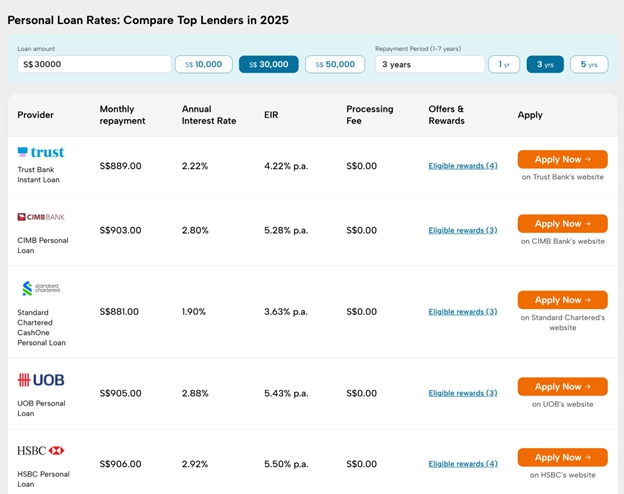Viewport: 624px width, 494px height.
Task: Click the 1.90% annual interest rate
Action: 194,312
